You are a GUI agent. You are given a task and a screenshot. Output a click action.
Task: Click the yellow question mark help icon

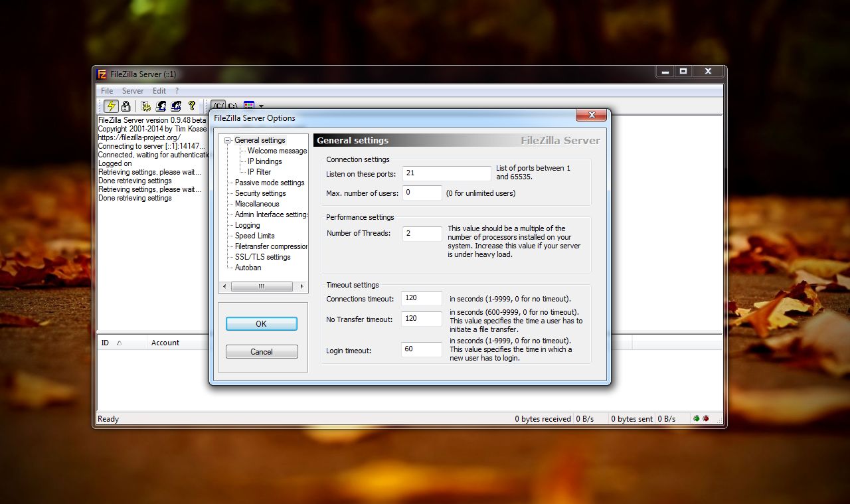tap(192, 106)
